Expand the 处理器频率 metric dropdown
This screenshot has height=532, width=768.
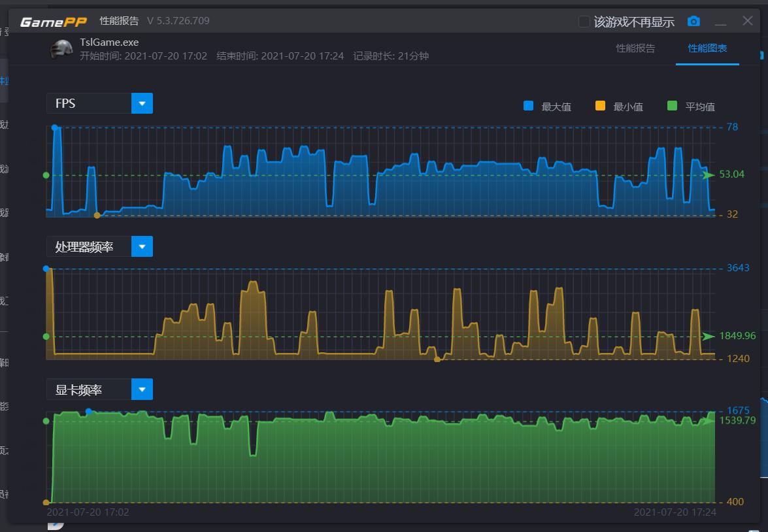click(x=142, y=246)
